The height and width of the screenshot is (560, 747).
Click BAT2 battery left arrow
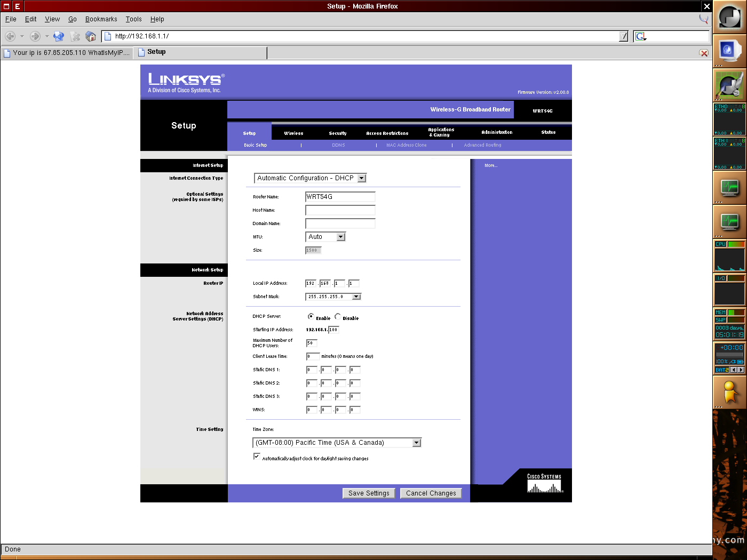[734, 370]
